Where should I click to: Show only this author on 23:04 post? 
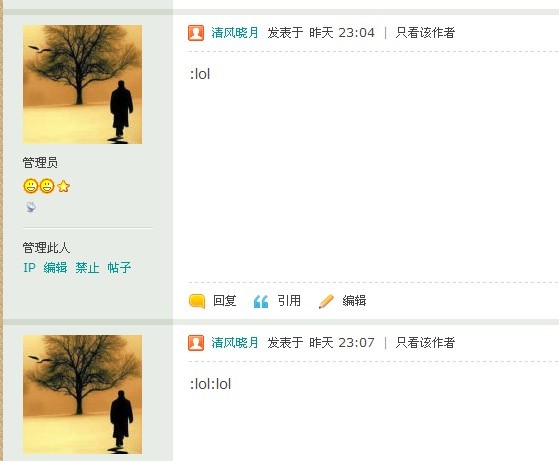[425, 33]
